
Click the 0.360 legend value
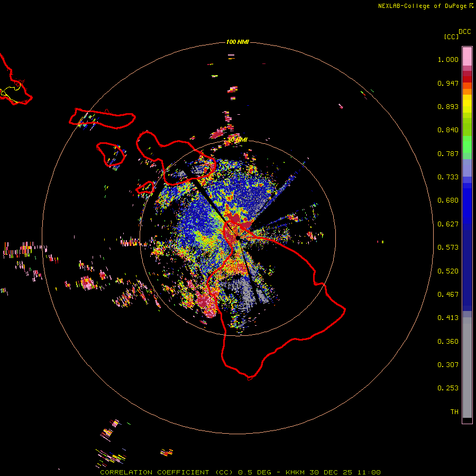coord(448,342)
